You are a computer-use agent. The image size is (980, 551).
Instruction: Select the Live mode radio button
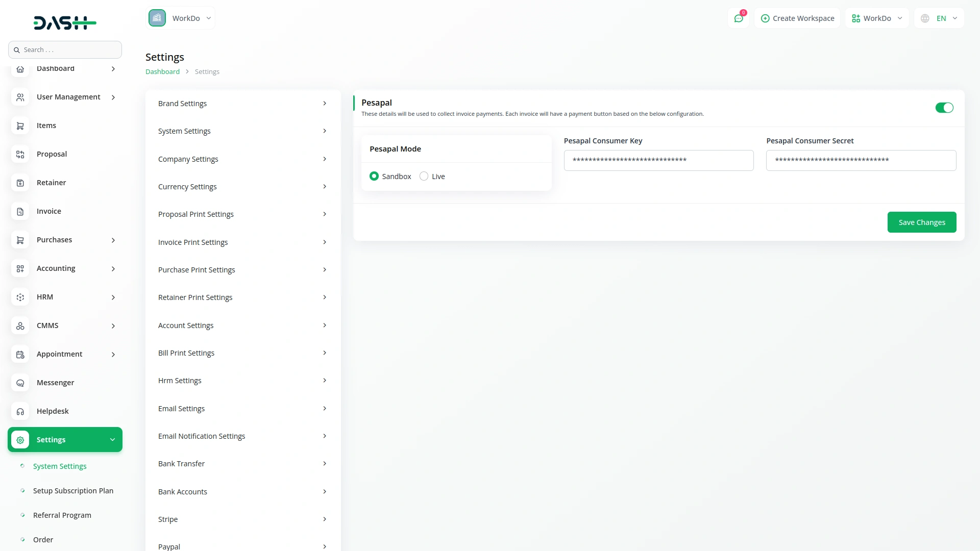[x=424, y=176]
